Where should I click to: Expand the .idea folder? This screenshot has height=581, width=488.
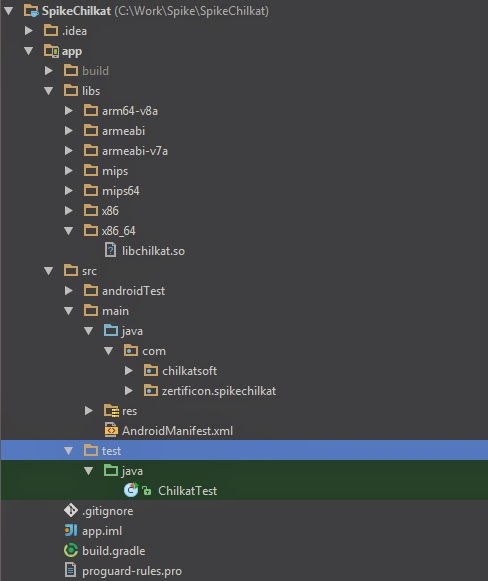coord(29,30)
